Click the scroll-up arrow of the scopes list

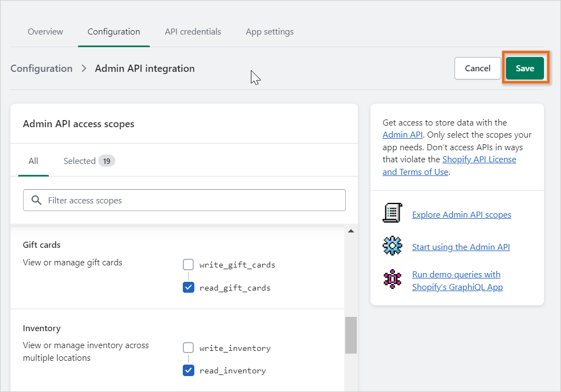coord(351,231)
